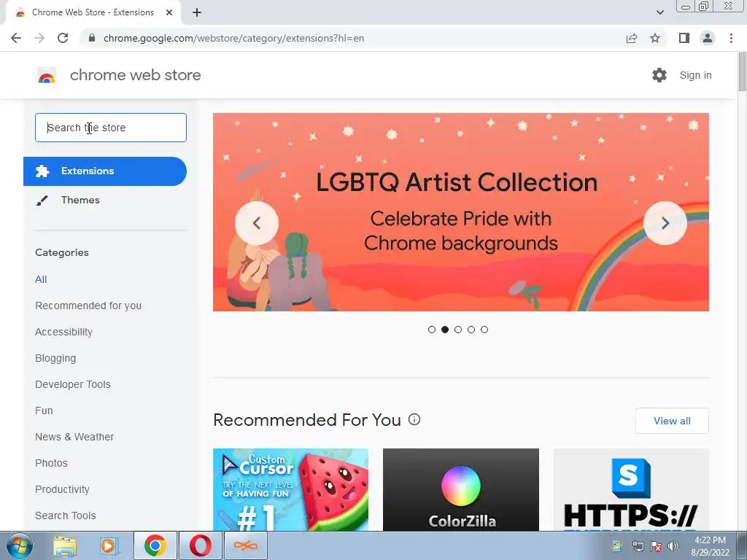Open the Developer Tools category
This screenshot has height=560, width=747.
click(73, 384)
